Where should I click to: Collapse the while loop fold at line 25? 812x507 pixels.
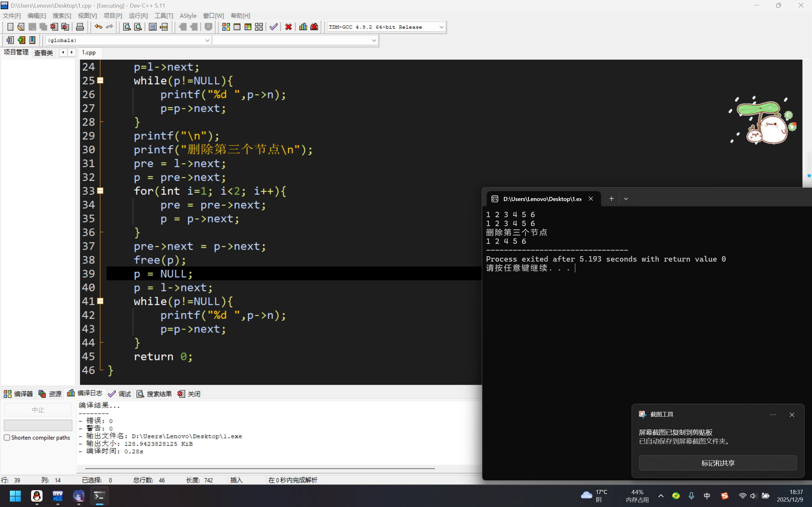(100, 81)
